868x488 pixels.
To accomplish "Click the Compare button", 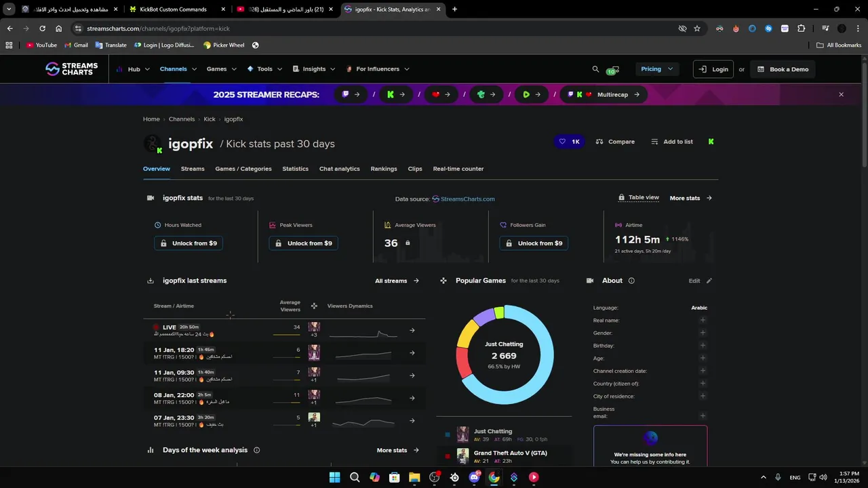I will pyautogui.click(x=615, y=142).
